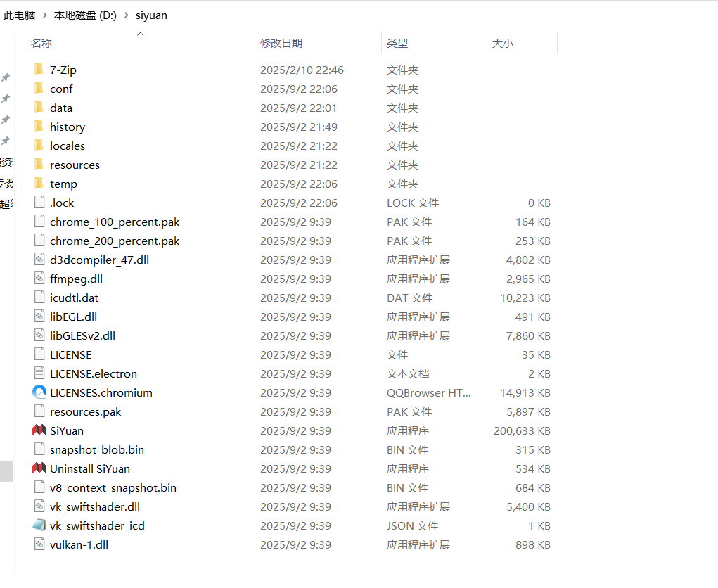This screenshot has width=718, height=588.
Task: Click the first pin icon in navigation pane
Action: [6, 77]
